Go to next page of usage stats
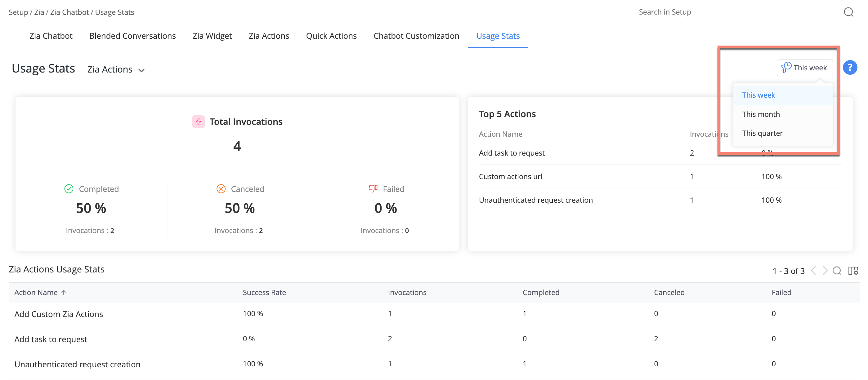 point(825,271)
